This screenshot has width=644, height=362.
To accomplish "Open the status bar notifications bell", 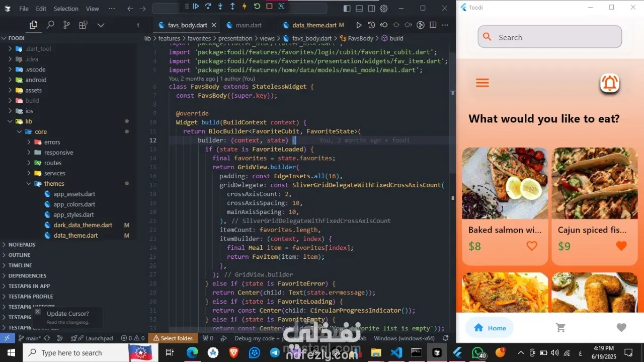I will [445, 338].
